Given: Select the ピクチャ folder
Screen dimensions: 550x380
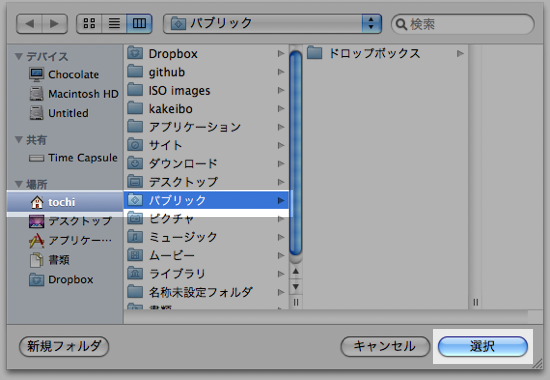Looking at the screenshot, I should (206, 219).
